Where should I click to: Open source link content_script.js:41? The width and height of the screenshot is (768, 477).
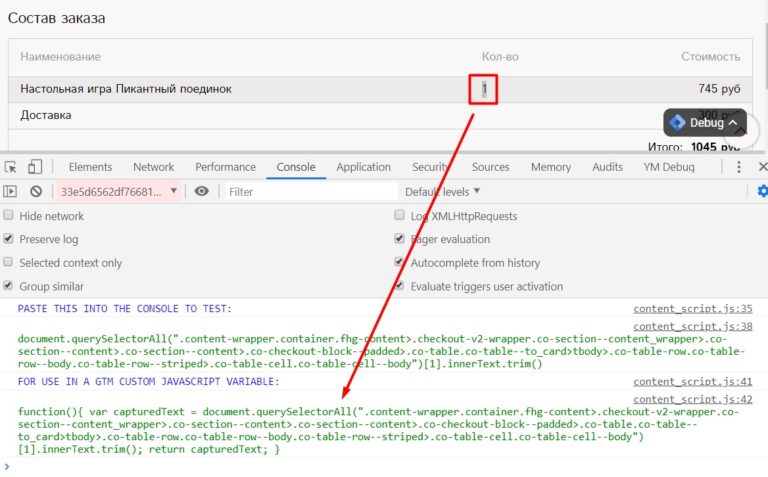click(x=693, y=382)
